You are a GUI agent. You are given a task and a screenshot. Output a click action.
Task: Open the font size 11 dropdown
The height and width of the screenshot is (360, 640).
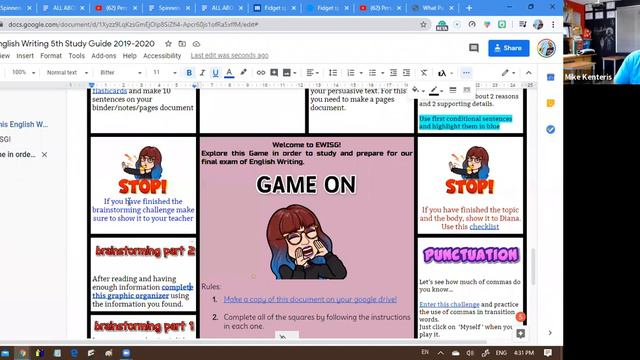pyautogui.click(x=164, y=73)
